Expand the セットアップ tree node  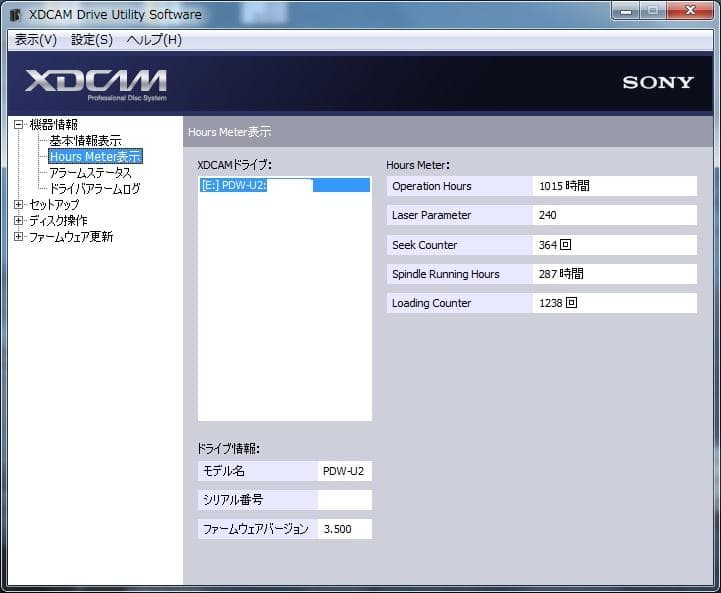[x=18, y=205]
